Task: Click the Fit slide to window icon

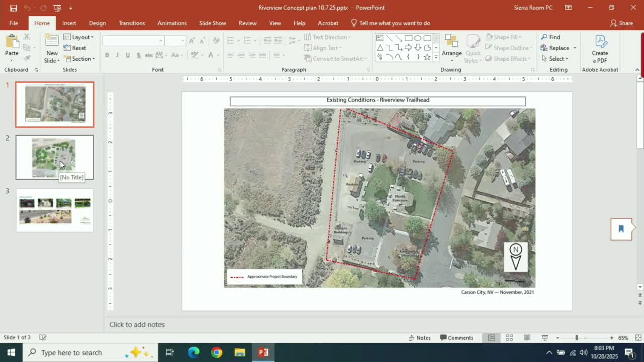Action: (638, 338)
